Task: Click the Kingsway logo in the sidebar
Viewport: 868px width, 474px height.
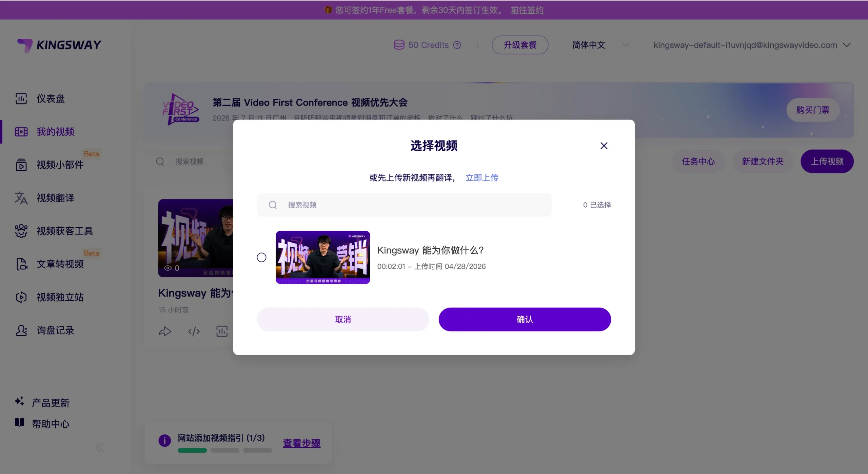Action: [59, 45]
